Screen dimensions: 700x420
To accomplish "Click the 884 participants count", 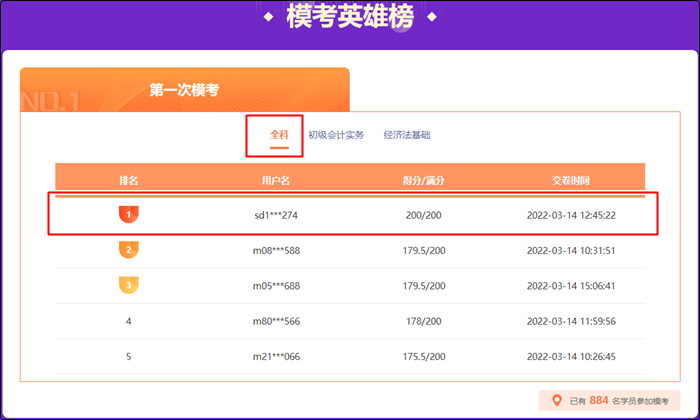I will click(599, 400).
